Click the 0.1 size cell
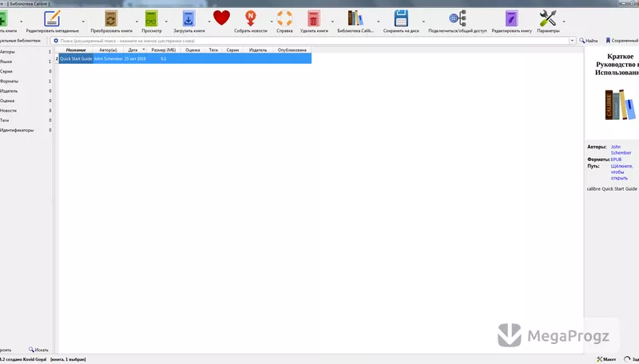639x364 pixels. pos(164,58)
